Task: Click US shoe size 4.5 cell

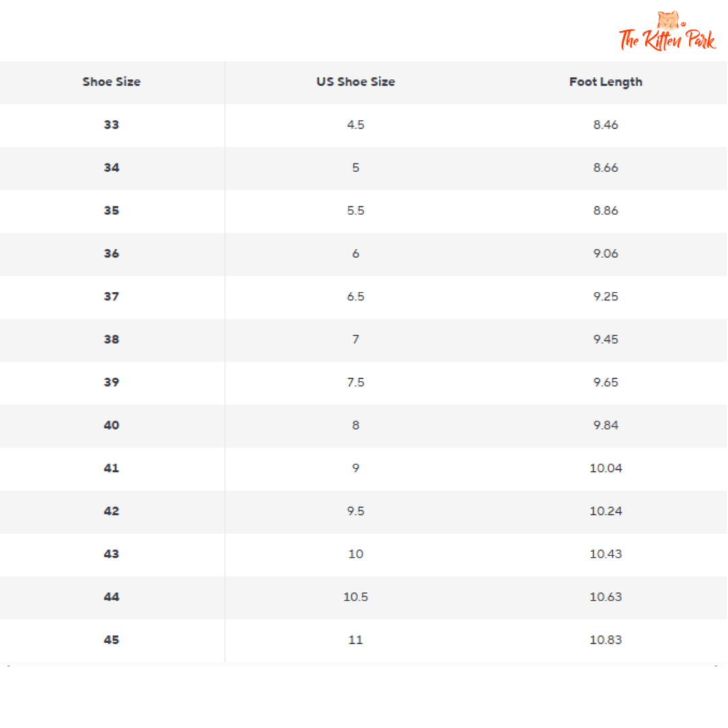Action: pyautogui.click(x=356, y=125)
